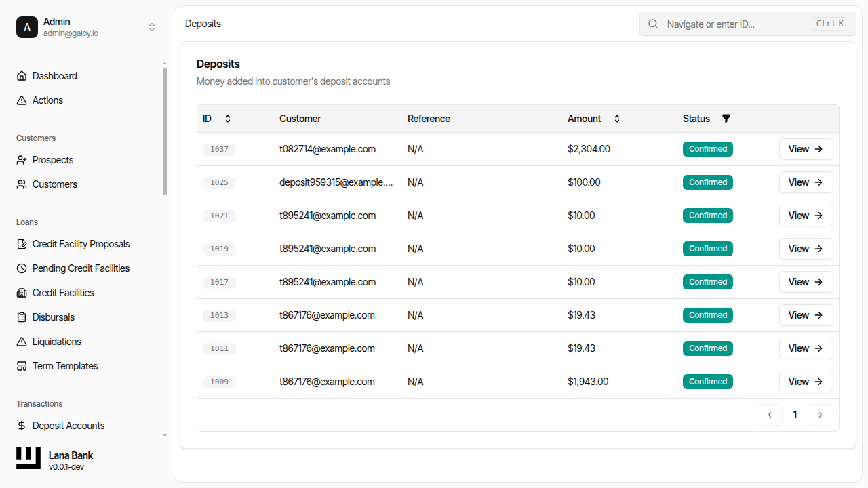Toggle sorting on the ID column

coord(228,118)
